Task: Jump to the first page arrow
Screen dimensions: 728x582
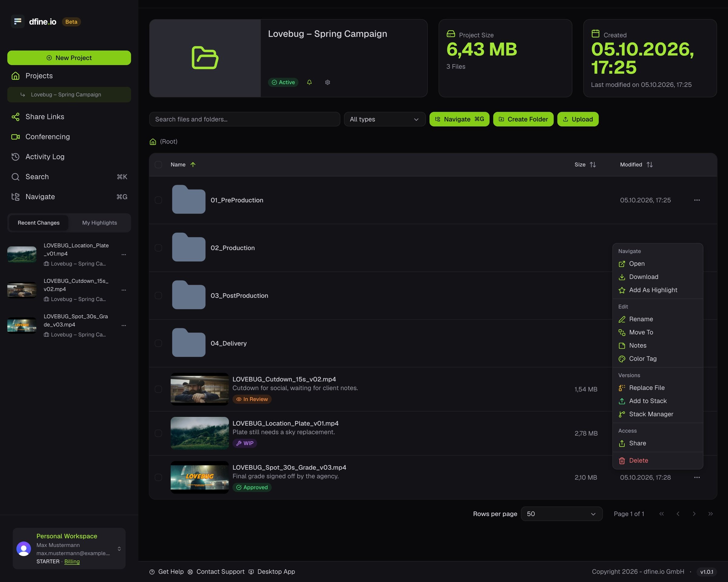Action: pyautogui.click(x=662, y=514)
